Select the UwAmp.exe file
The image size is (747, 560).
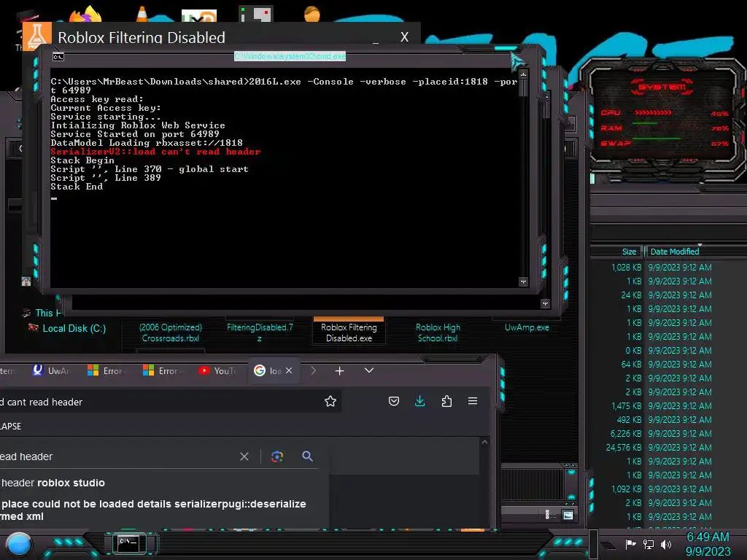(527, 327)
